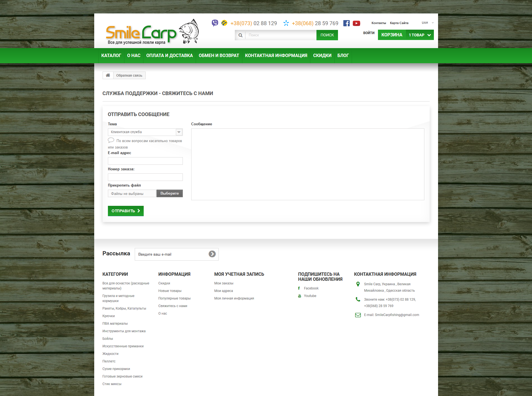Click the footer email envelope icon
Viewport: 532px width, 396px height.
[x=358, y=315]
